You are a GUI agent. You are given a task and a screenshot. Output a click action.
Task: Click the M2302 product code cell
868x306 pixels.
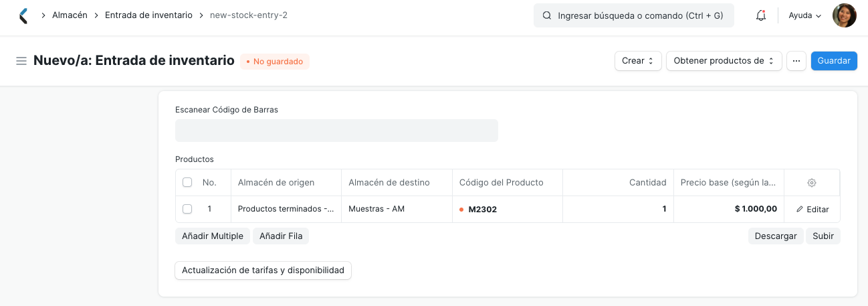click(508, 209)
